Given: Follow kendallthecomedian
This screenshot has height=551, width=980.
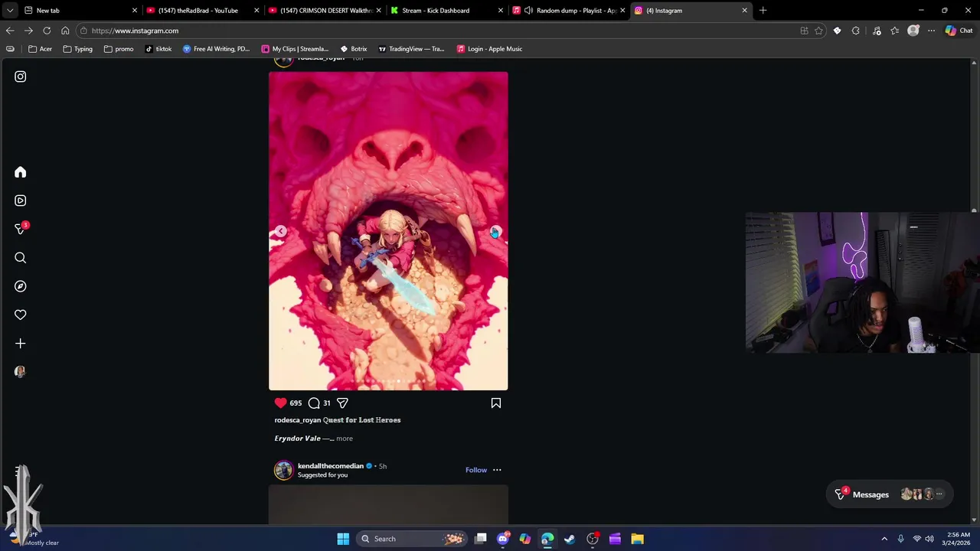Looking at the screenshot, I should click(476, 470).
